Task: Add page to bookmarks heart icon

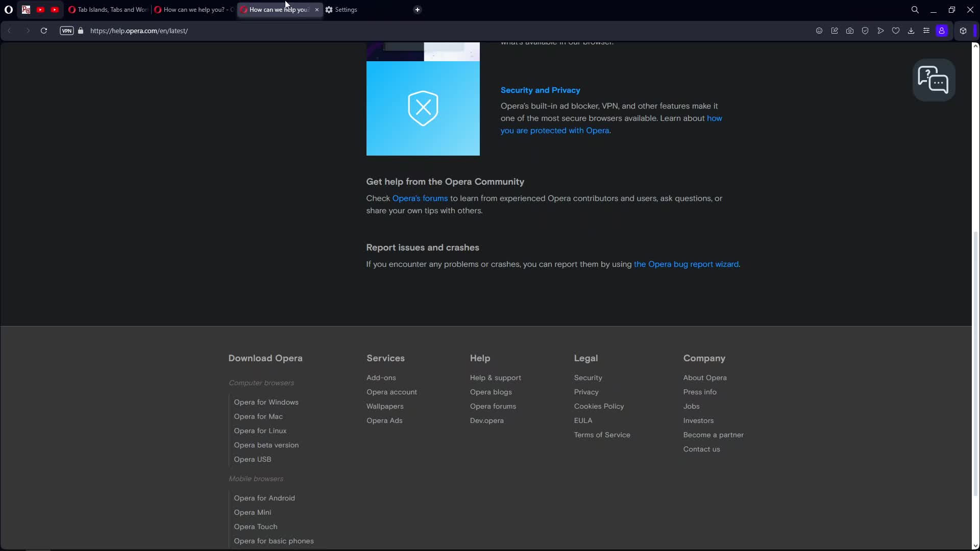Action: pyautogui.click(x=896, y=31)
